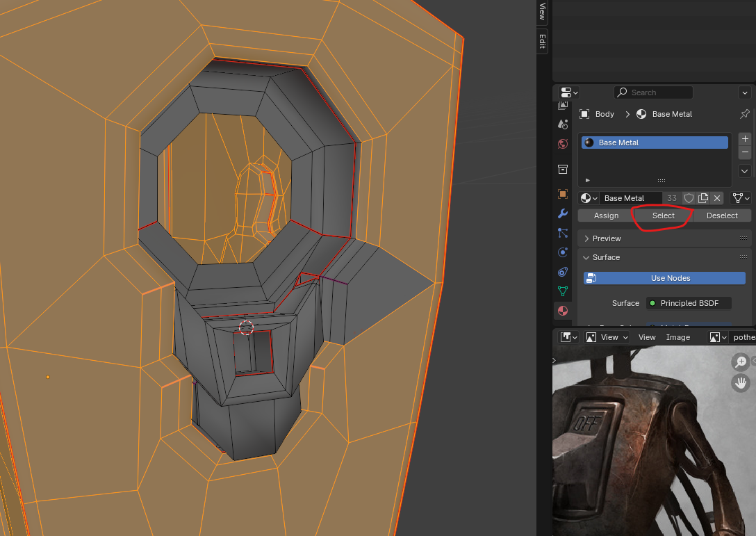This screenshot has width=756, height=536.
Task: Open the Object Data mesh tab
Action: pyautogui.click(x=563, y=291)
